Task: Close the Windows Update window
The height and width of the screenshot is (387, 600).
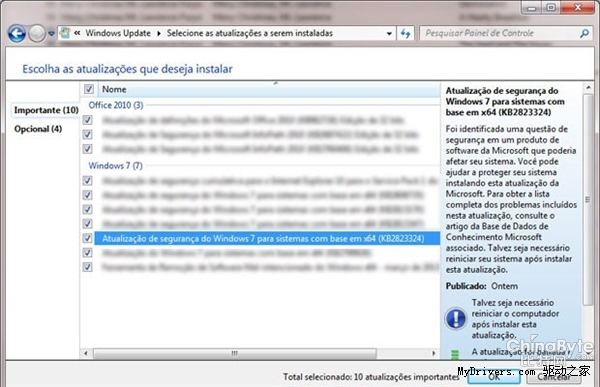Action: click(578, 8)
